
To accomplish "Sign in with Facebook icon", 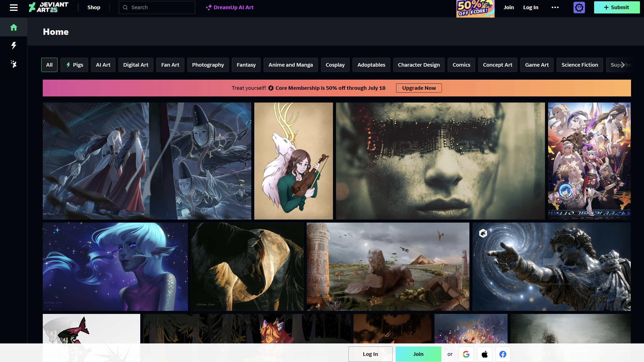I will 503,354.
